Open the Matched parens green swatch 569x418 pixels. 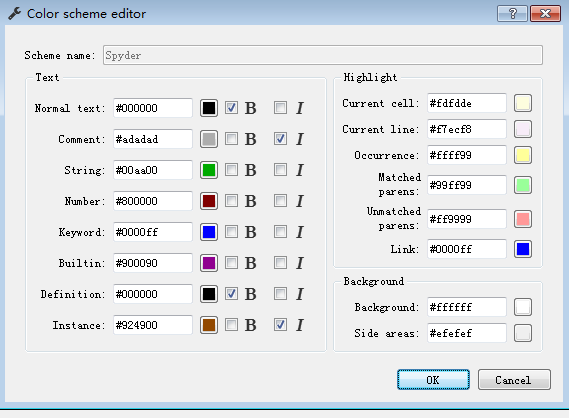[523, 185]
